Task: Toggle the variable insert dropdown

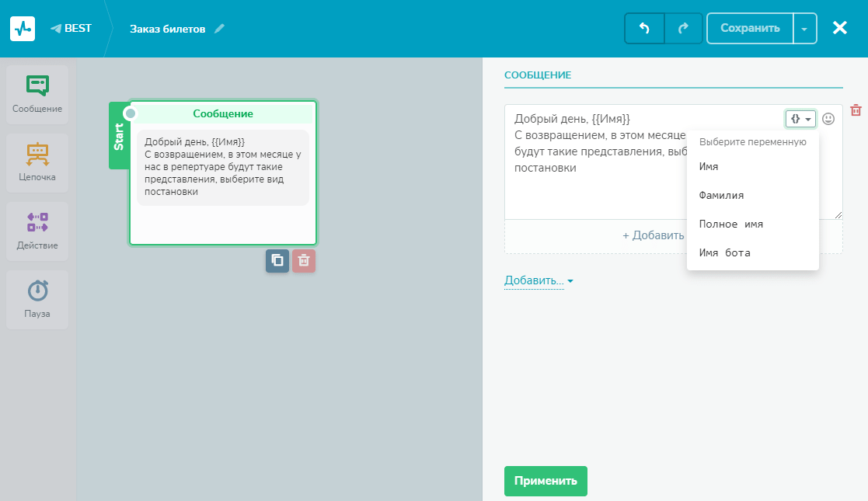Action: [x=800, y=119]
